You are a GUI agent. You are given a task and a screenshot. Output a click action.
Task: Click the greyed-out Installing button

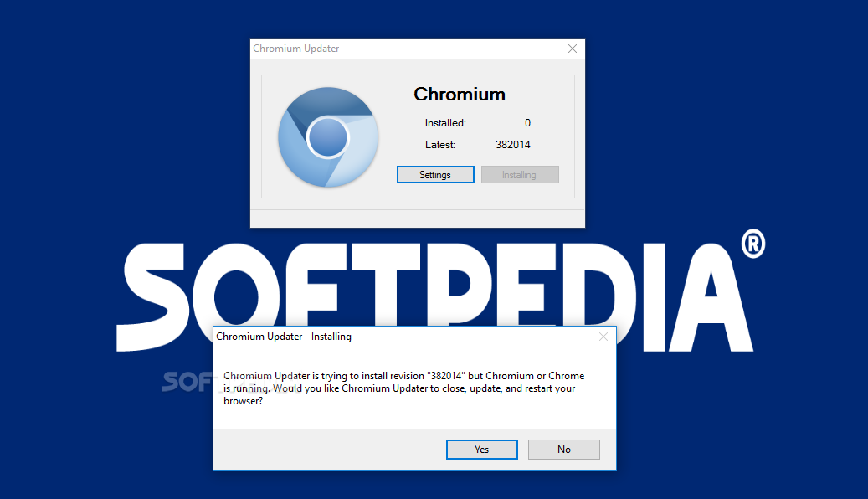tap(520, 174)
